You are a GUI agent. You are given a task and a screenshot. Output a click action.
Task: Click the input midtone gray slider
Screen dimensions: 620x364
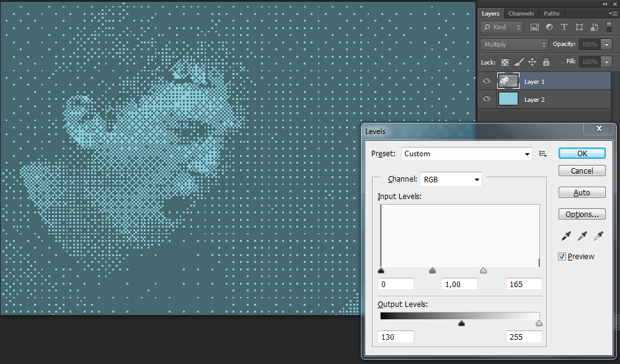(x=432, y=270)
